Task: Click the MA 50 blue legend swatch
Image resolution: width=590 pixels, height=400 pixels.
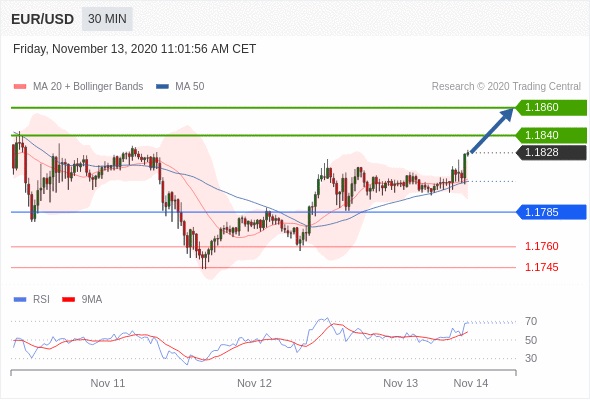Action: tap(162, 87)
